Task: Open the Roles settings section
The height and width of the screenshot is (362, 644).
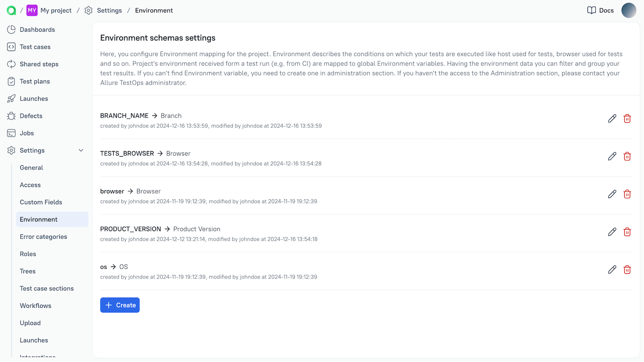Action: (28, 254)
